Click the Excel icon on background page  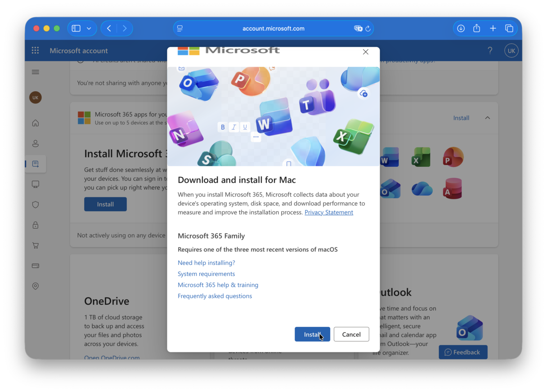pyautogui.click(x=421, y=157)
